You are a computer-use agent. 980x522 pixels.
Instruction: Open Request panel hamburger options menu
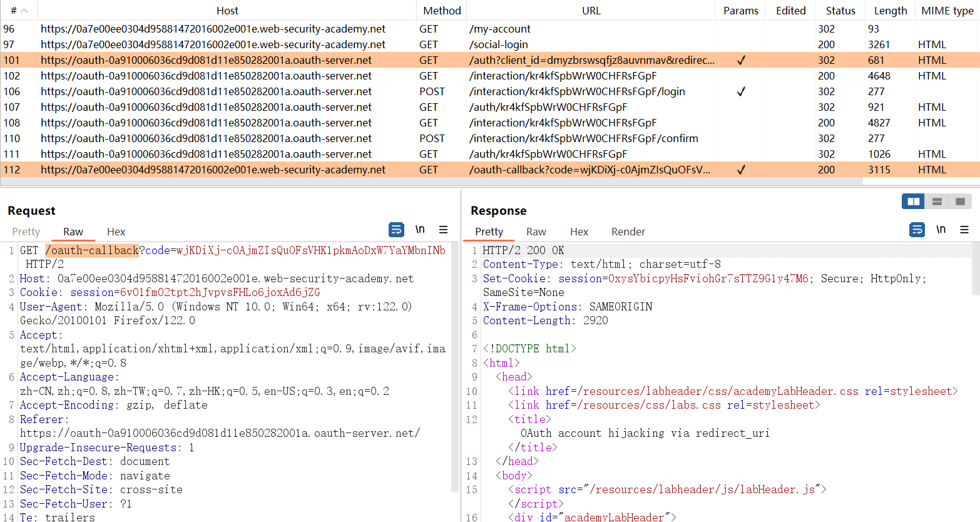443,230
